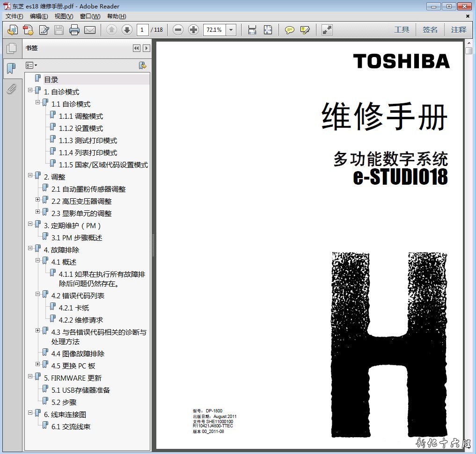Viewport: 476px width, 454px height.
Task: Switch to full-screen read mode
Action: [x=327, y=30]
